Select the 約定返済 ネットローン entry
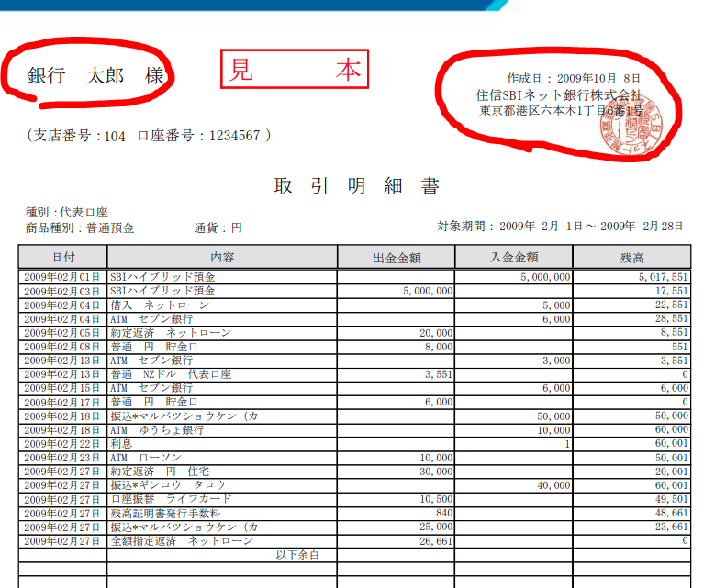Image resolution: width=715 pixels, height=588 pixels. pyautogui.click(x=171, y=333)
